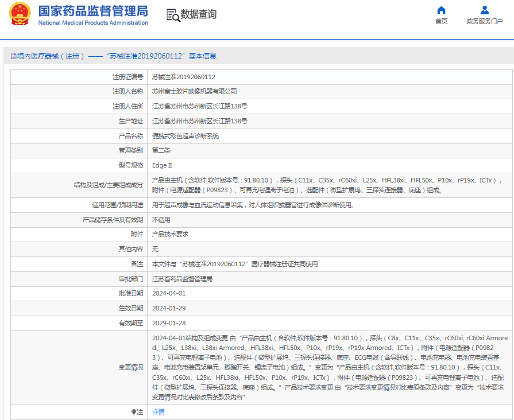Click the 基本信息 page heading
514x420 pixels.
[x=203, y=56]
